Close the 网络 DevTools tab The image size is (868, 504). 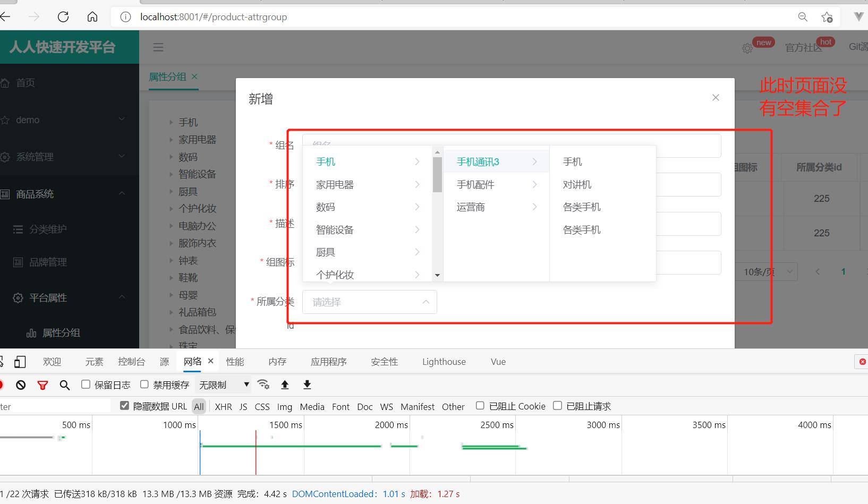(210, 361)
